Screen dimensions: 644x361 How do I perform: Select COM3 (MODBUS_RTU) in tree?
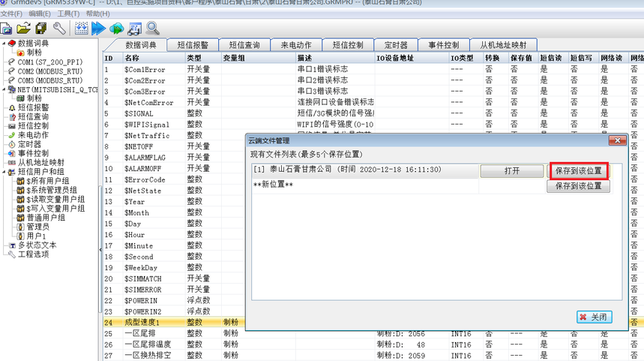[50, 80]
